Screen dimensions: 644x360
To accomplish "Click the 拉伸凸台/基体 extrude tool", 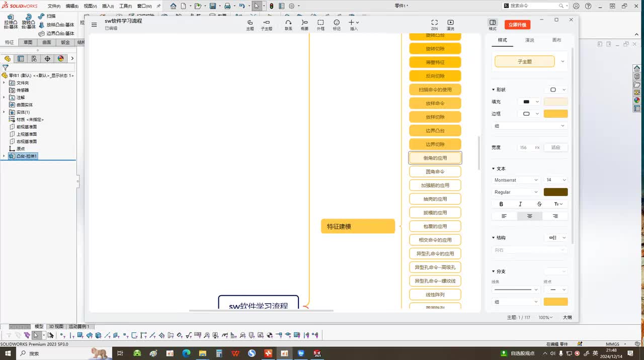I will tap(11, 22).
